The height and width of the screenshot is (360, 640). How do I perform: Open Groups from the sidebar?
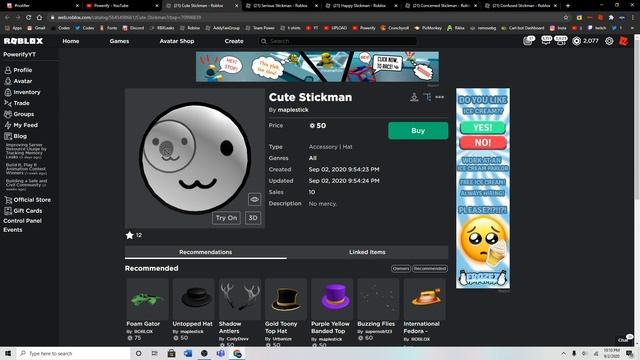click(19, 114)
